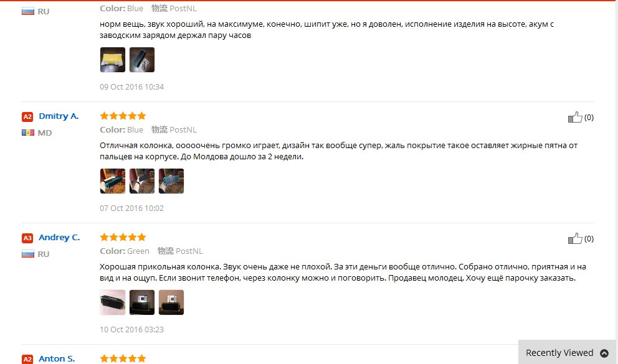View Dmitry's third speaker photo
618x364 pixels.
[x=171, y=181]
